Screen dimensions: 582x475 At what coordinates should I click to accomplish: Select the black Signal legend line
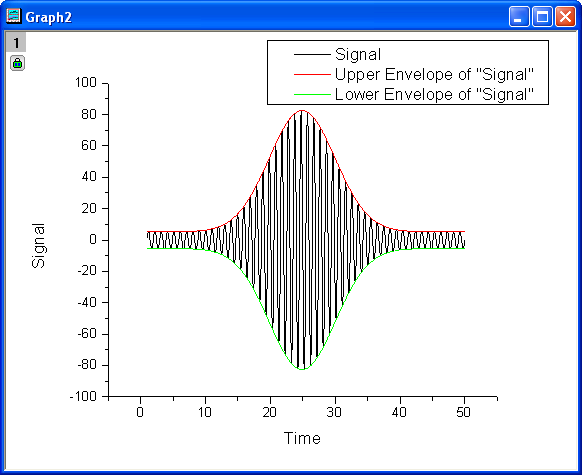point(312,55)
